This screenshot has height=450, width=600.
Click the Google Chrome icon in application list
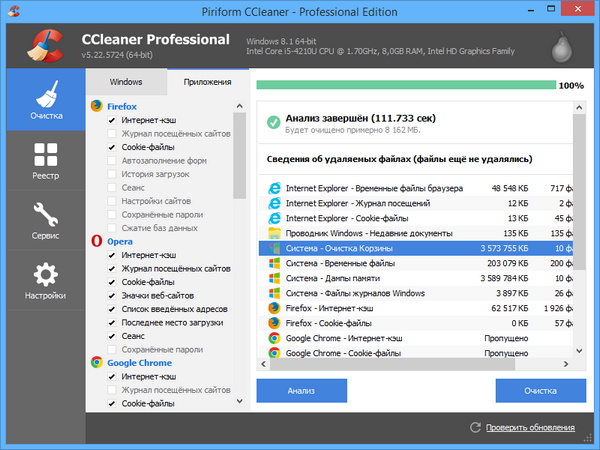(x=97, y=363)
